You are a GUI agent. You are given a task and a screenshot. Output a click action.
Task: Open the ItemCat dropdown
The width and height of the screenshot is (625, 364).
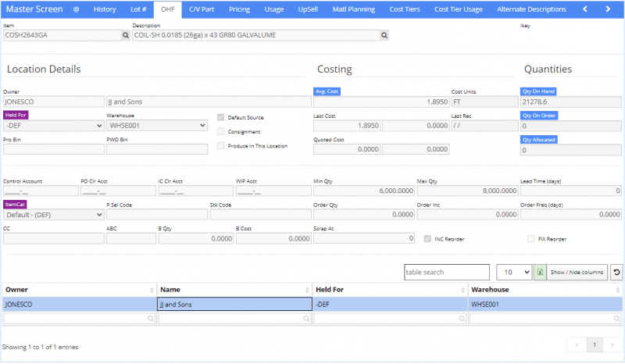point(52,214)
